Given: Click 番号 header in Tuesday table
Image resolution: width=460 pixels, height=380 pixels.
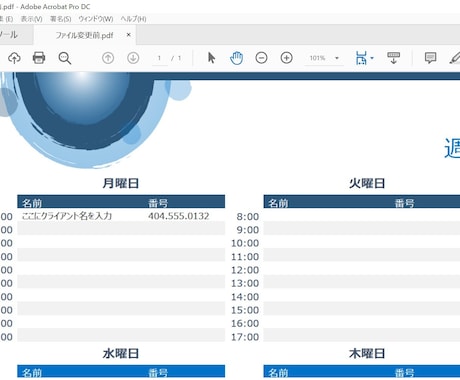Looking at the screenshot, I should (404, 203).
